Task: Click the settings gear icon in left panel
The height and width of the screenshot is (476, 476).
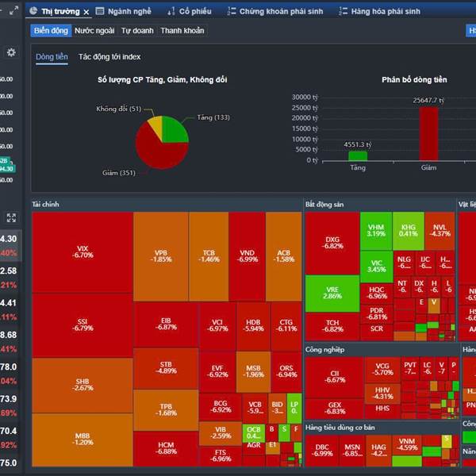Action: [x=11, y=52]
